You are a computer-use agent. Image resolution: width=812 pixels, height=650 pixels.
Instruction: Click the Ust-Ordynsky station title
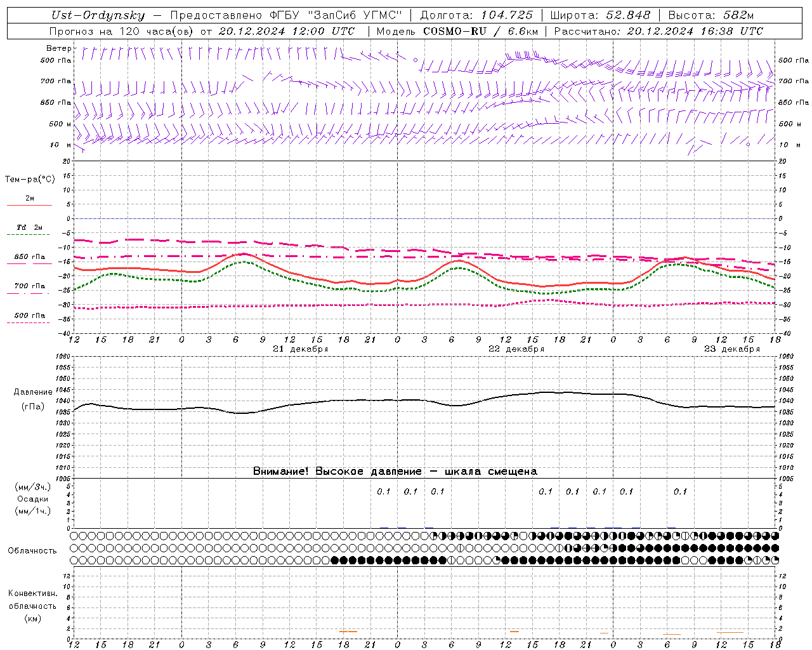(98, 15)
